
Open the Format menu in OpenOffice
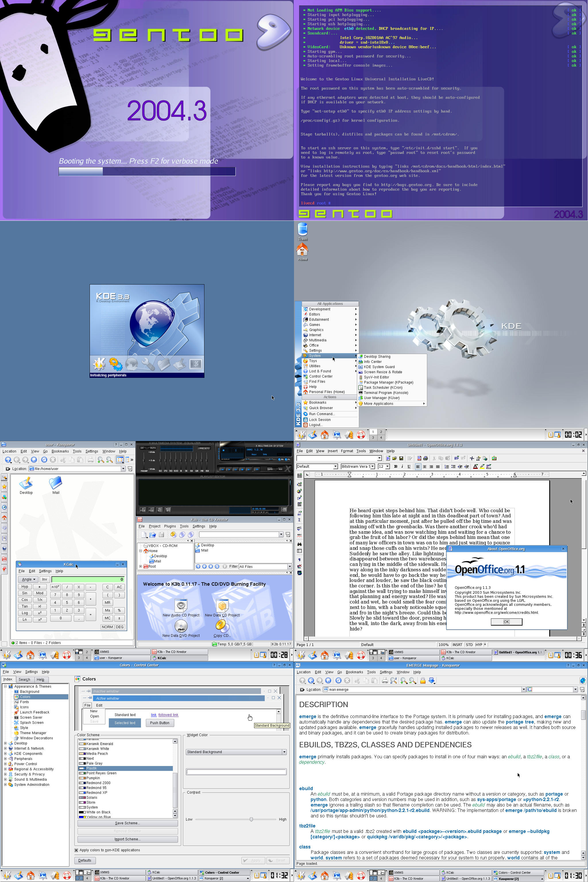(347, 451)
